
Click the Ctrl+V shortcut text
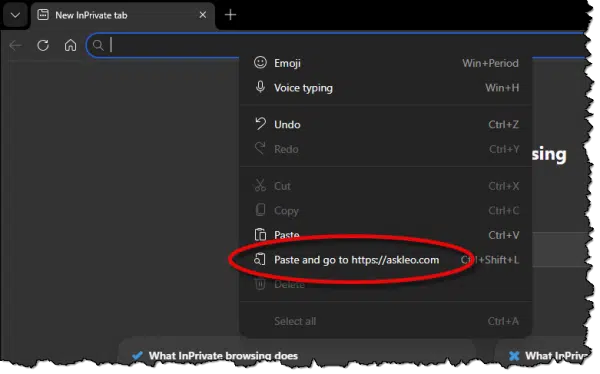tap(504, 235)
